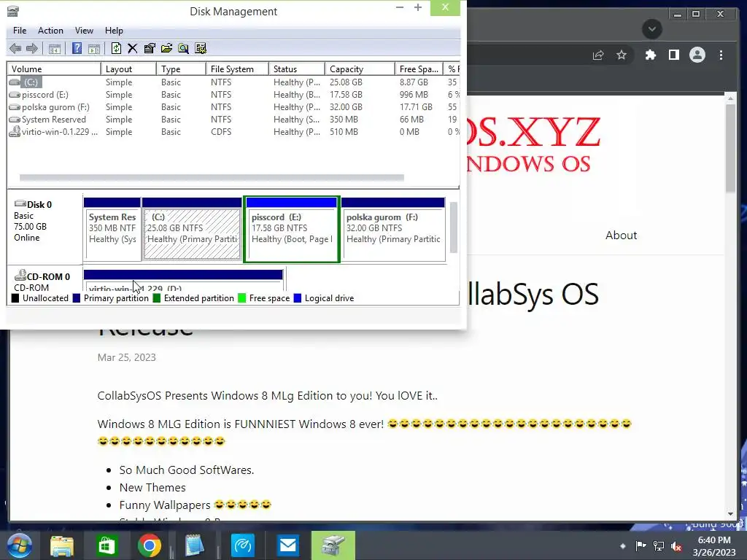Viewport: 747px width, 560px height.
Task: Open the Notepad icon on the taskbar
Action: click(194, 545)
